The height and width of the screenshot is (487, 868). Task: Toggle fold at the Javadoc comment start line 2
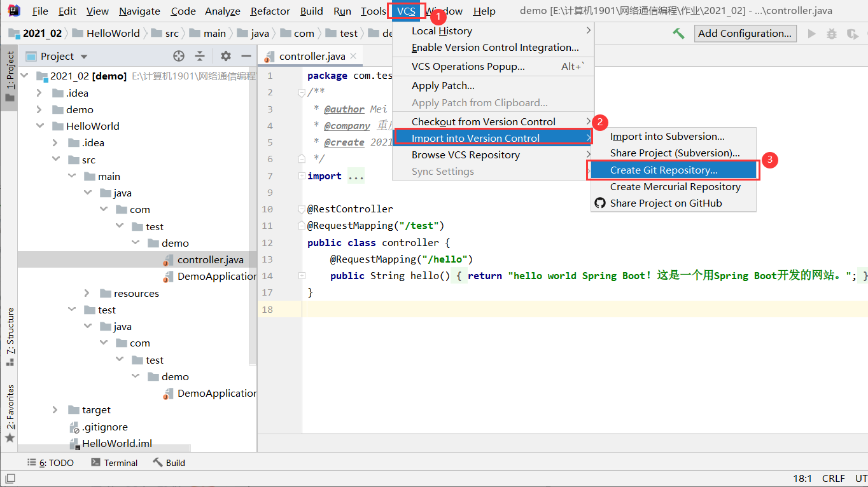(302, 93)
